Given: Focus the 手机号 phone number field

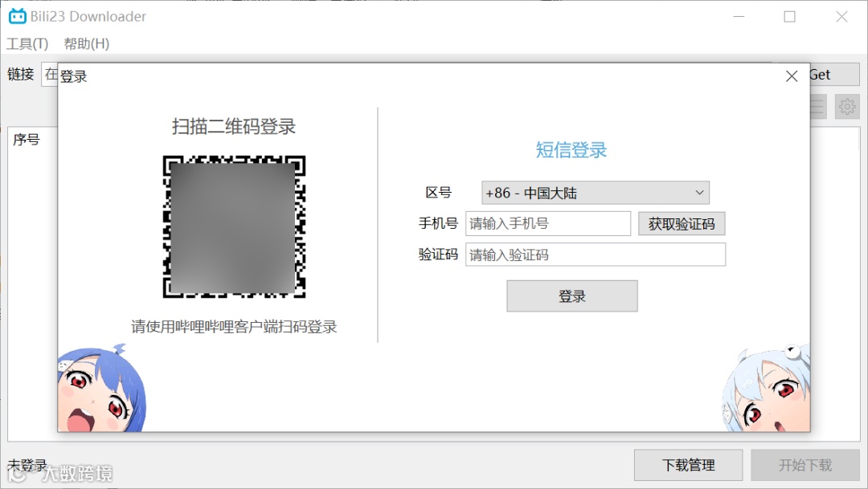Looking at the screenshot, I should 547,223.
